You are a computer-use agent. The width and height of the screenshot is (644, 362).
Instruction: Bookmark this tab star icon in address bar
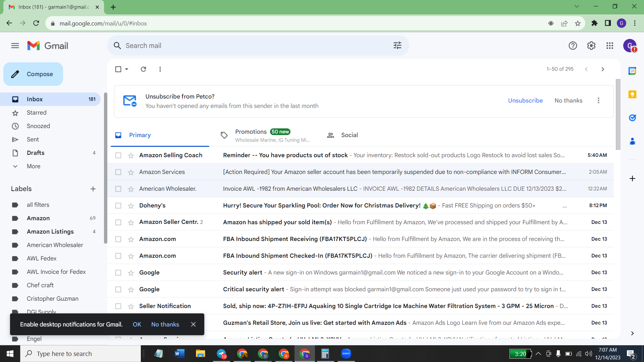pos(578,23)
